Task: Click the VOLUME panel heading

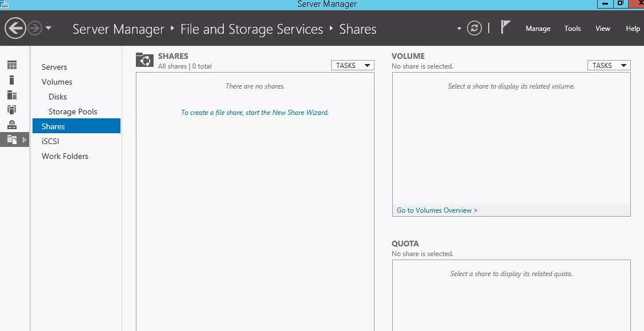Action: (x=408, y=56)
